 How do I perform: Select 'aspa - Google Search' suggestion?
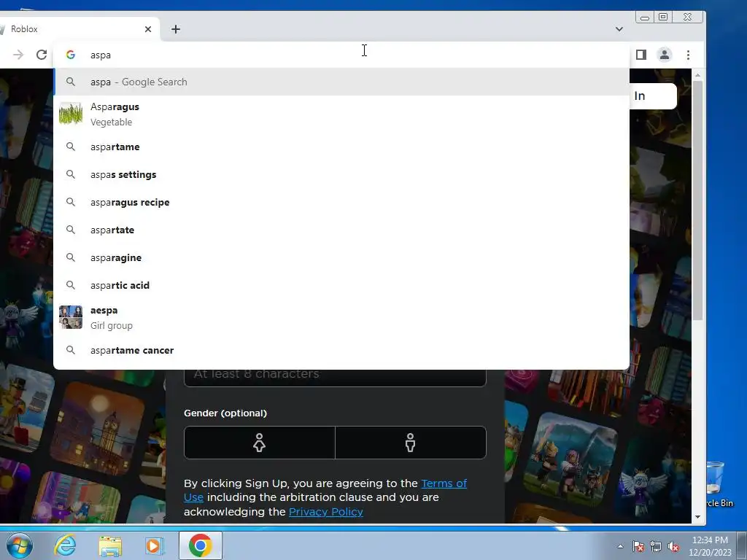pos(341,82)
